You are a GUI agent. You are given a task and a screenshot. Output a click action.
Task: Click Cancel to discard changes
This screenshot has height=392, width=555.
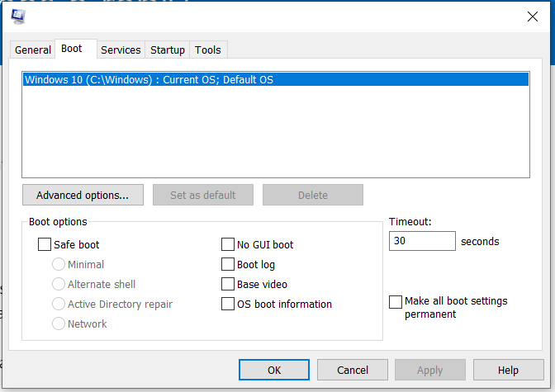(x=353, y=371)
